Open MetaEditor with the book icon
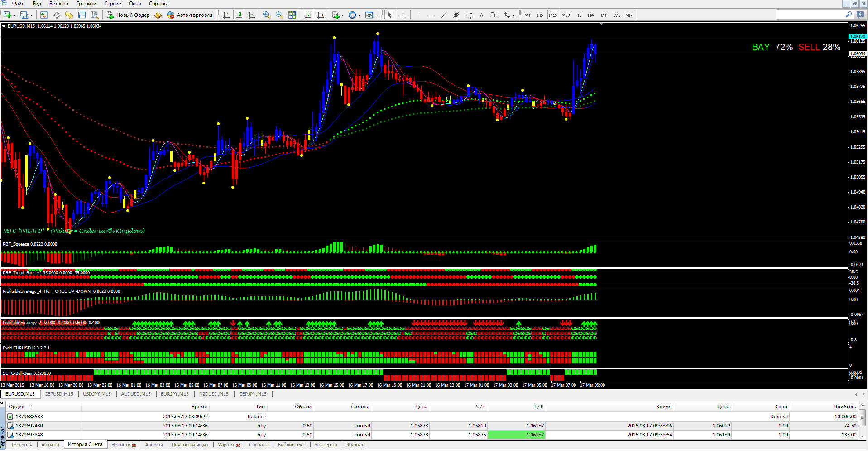This screenshot has height=451, width=868. tap(158, 15)
